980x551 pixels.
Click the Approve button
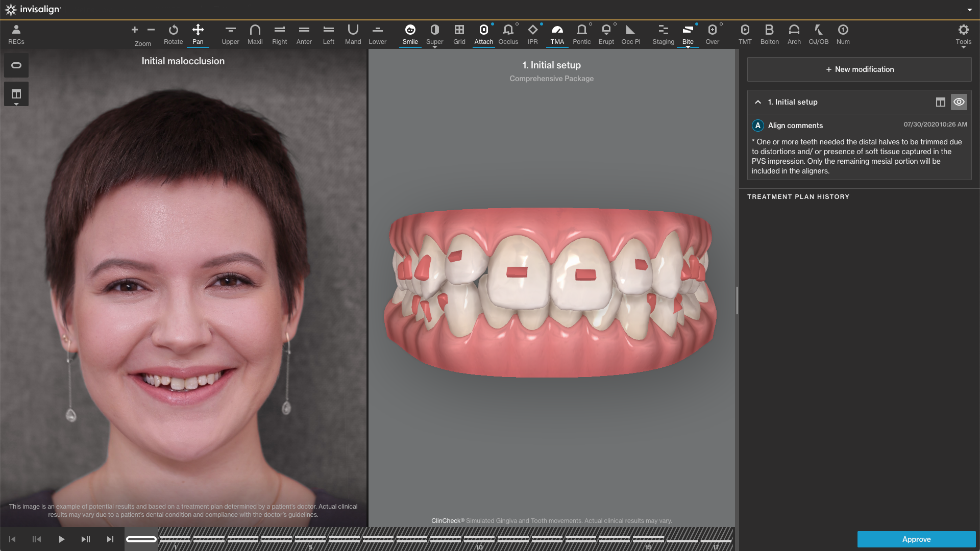click(916, 539)
